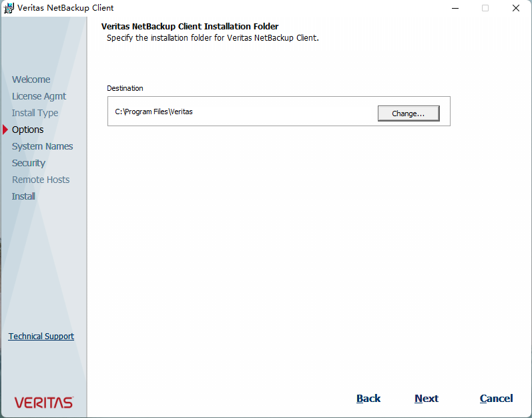Close the Veritas NetBackup Client window
532x418 pixels.
(516, 8)
